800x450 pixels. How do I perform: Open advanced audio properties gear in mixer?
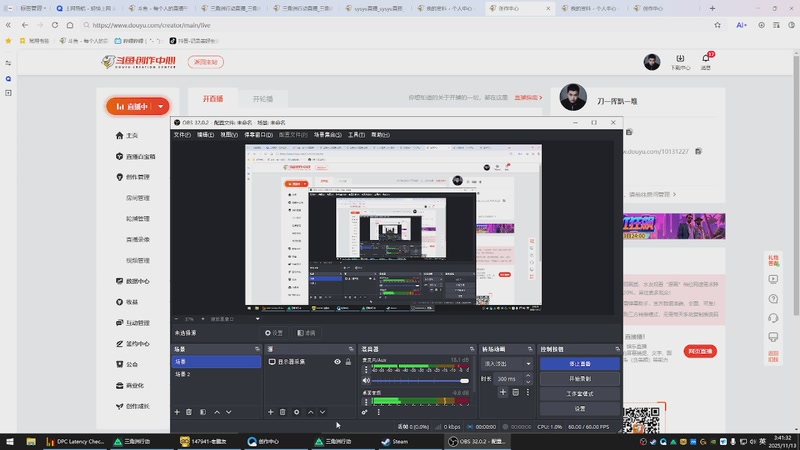point(364,412)
